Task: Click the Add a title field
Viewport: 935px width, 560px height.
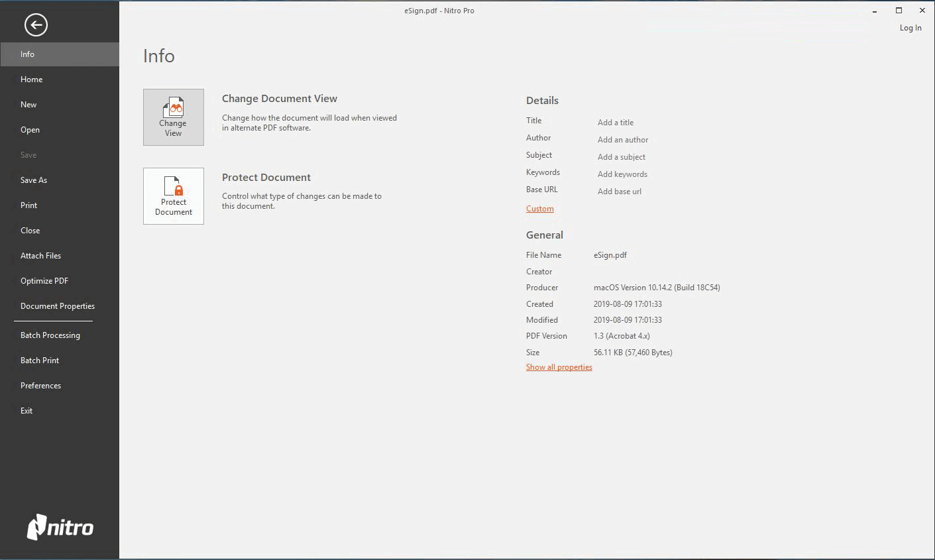Action: click(x=616, y=123)
